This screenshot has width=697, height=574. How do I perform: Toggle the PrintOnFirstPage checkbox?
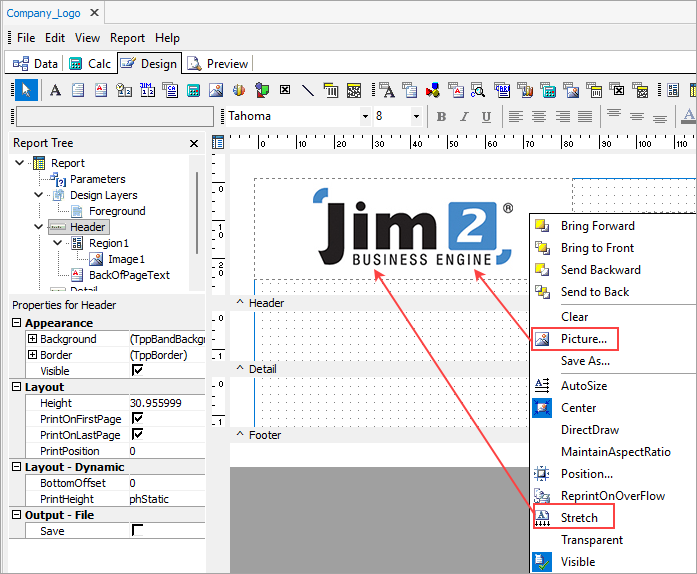pyautogui.click(x=137, y=418)
